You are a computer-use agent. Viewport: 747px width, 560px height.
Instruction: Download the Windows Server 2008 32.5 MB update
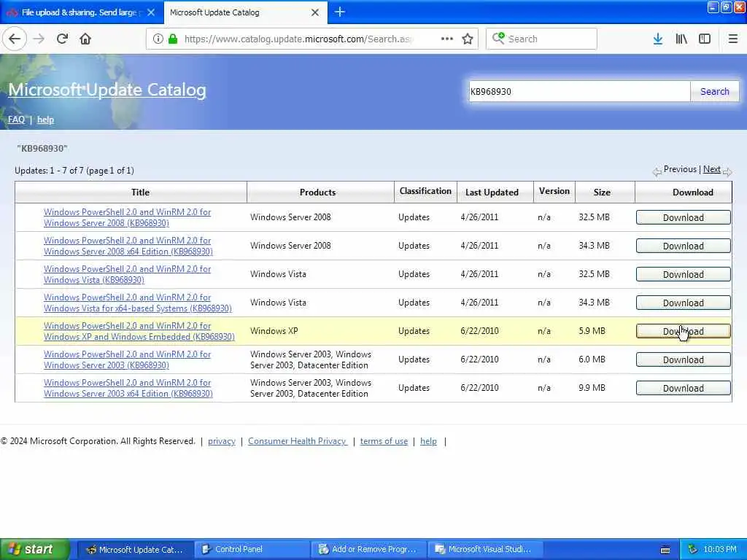coord(683,217)
